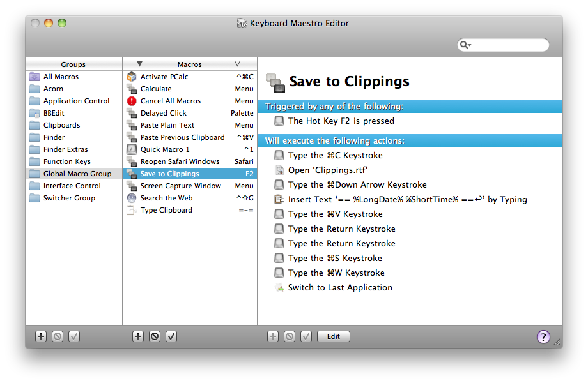Image resolution: width=588 pixels, height=383 pixels.
Task: Click the filled sort triangle in Macros header
Action: [139, 64]
